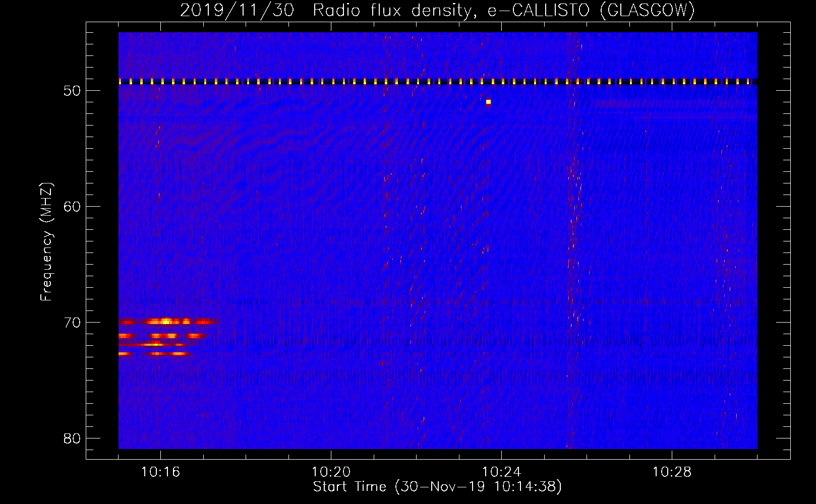Click the 80 MHz frequency tick label
Image resolution: width=816 pixels, height=504 pixels.
click(72, 438)
